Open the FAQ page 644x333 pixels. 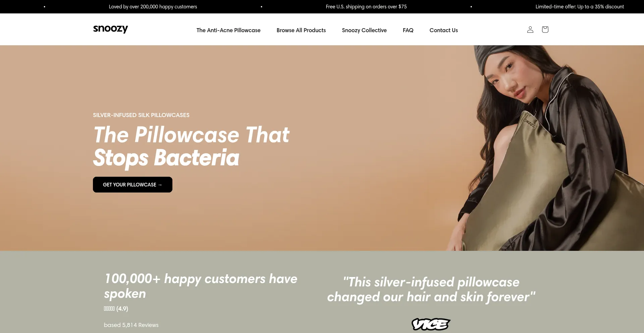coord(408,30)
